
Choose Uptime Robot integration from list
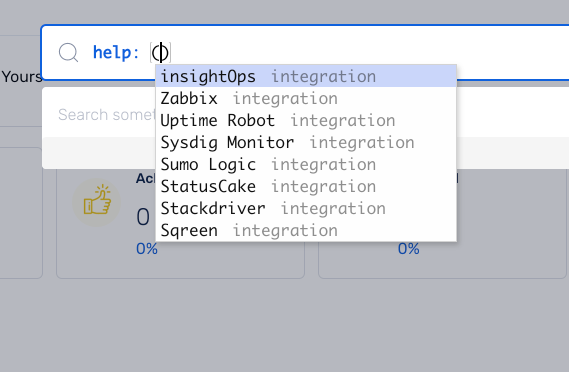click(x=306, y=120)
